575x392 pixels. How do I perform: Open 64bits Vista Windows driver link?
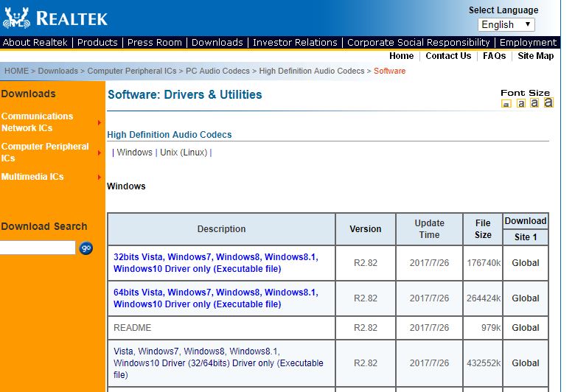tap(215, 298)
